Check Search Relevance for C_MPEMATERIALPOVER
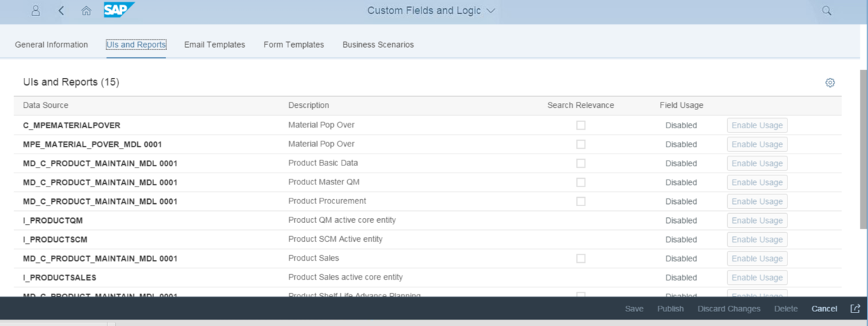This screenshot has height=326, width=868. [x=581, y=125]
